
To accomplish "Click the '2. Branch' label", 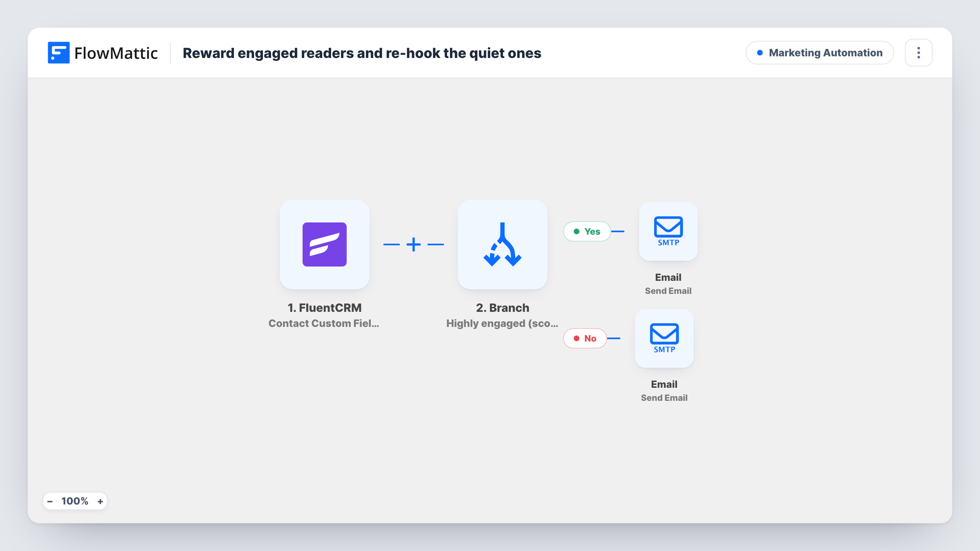I will pyautogui.click(x=503, y=308).
